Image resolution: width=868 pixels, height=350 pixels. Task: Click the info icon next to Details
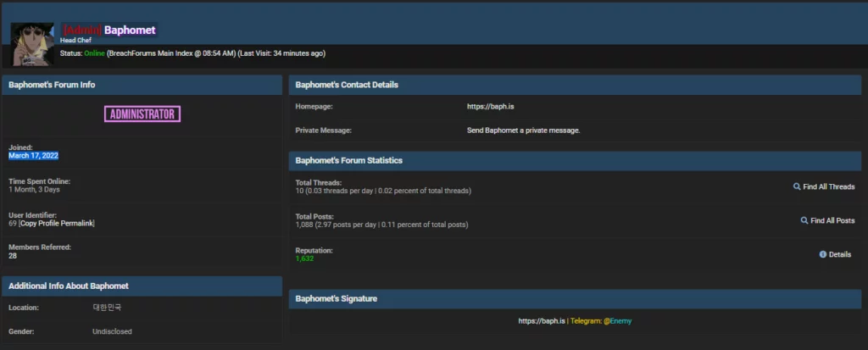(822, 254)
